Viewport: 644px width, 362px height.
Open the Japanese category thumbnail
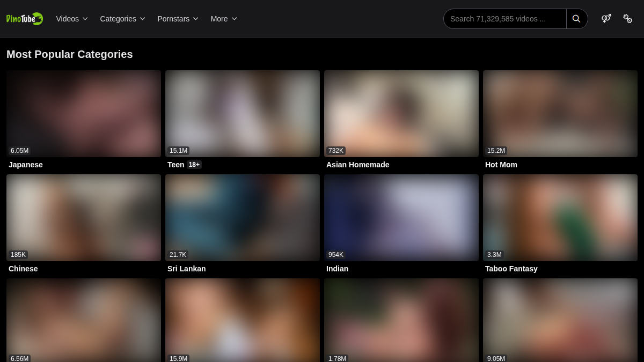click(84, 114)
